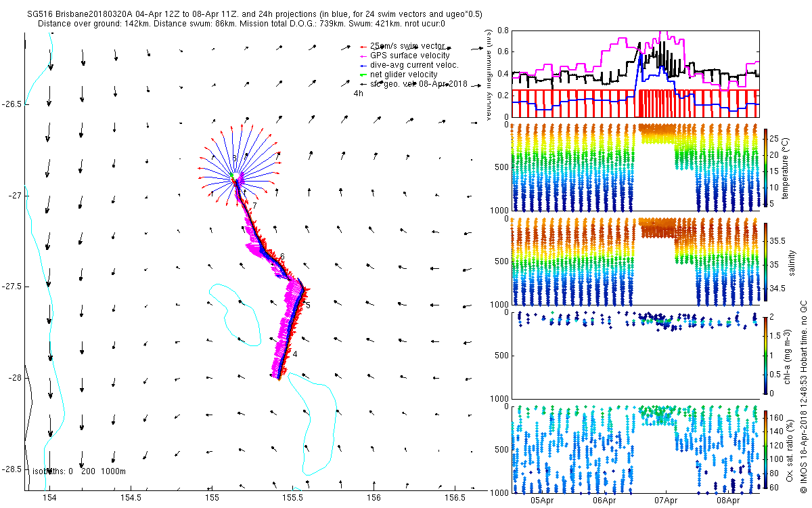The width and height of the screenshot is (812, 508).
Task: Click the 156 longitude tick label
Action: pyautogui.click(x=374, y=498)
